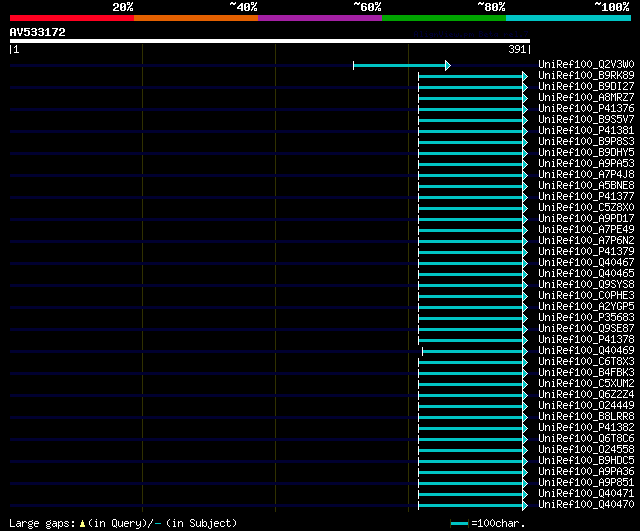Click the UniRef100_C5Z8X0 text
This screenshot has width=640, height=531.
pos(586,208)
